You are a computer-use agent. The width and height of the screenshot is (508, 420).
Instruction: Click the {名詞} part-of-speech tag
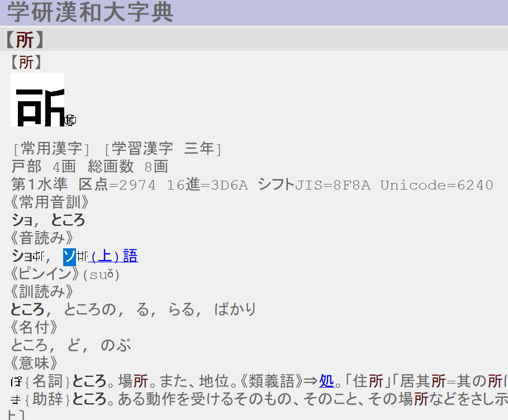[x=48, y=381]
